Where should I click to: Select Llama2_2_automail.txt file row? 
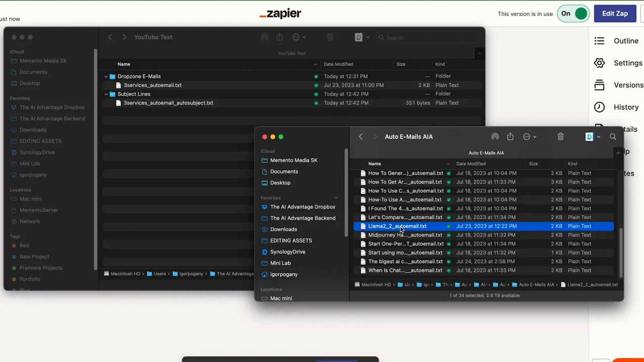pos(483,226)
